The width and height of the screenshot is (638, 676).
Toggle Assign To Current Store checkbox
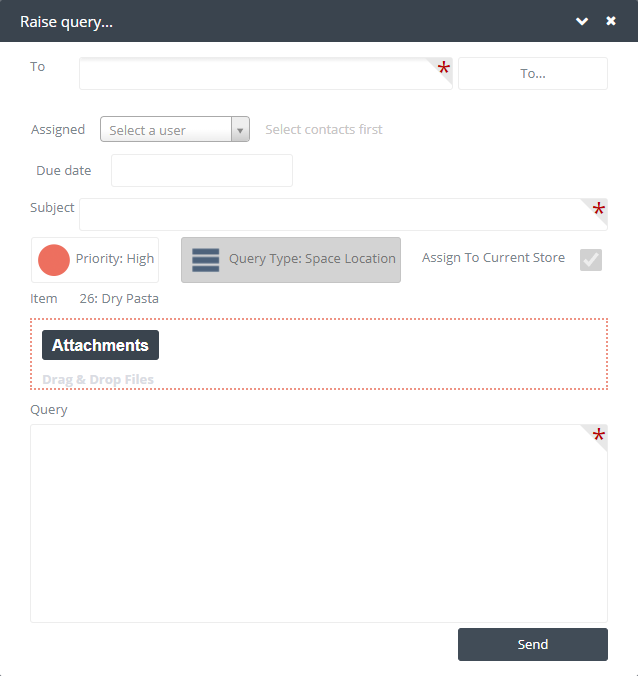[x=591, y=260]
